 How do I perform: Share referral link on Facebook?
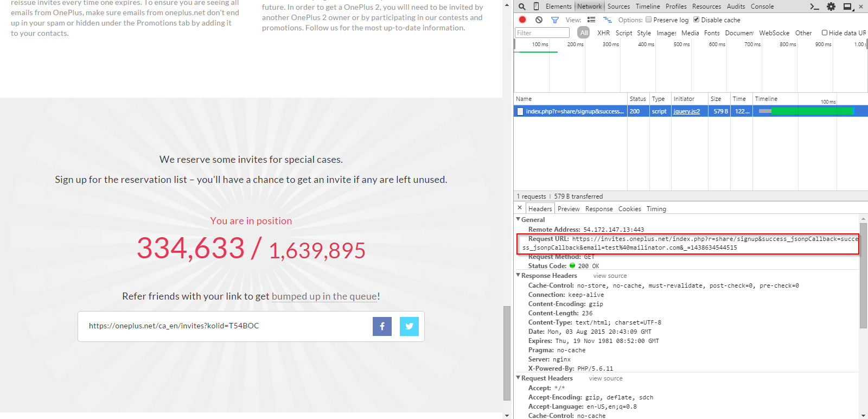tap(382, 326)
